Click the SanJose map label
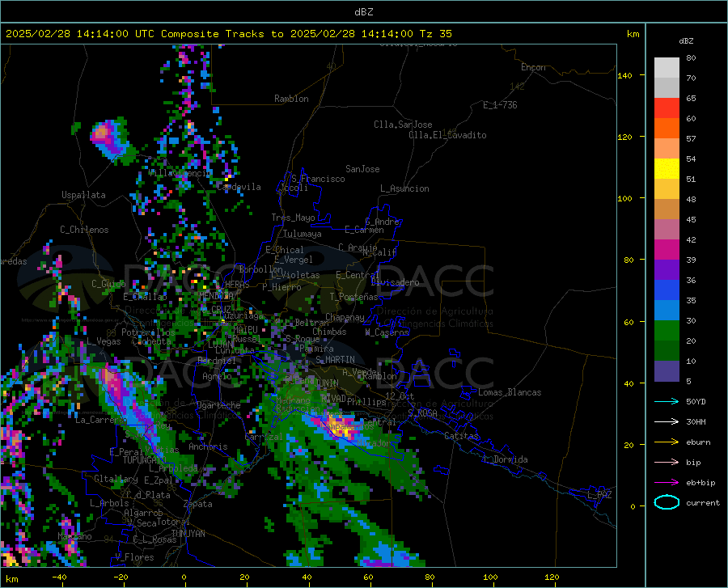Viewport: 728px width, 588px height. click(x=362, y=169)
